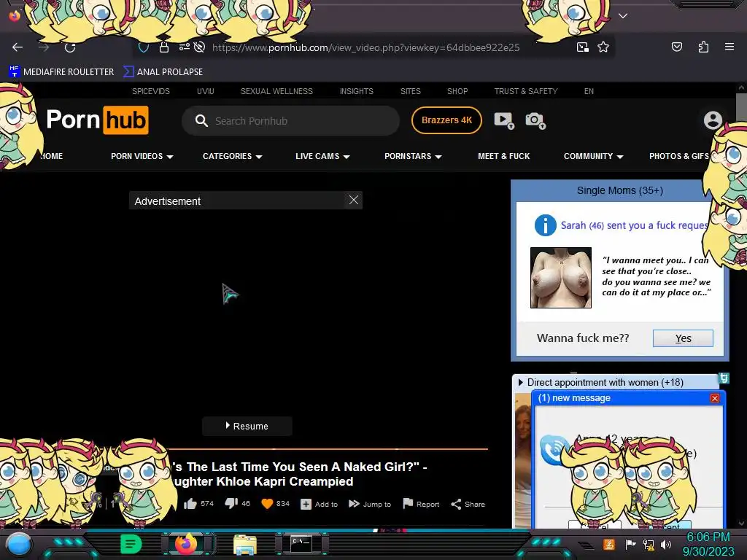This screenshot has height=560, width=747.
Task: Click the browser address bar URL
Action: 366,47
